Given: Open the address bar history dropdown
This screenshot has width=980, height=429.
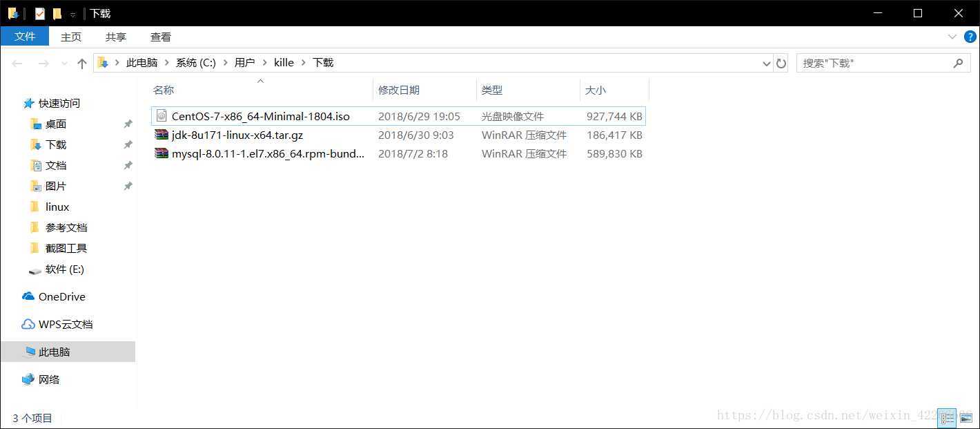Looking at the screenshot, I should [766, 63].
